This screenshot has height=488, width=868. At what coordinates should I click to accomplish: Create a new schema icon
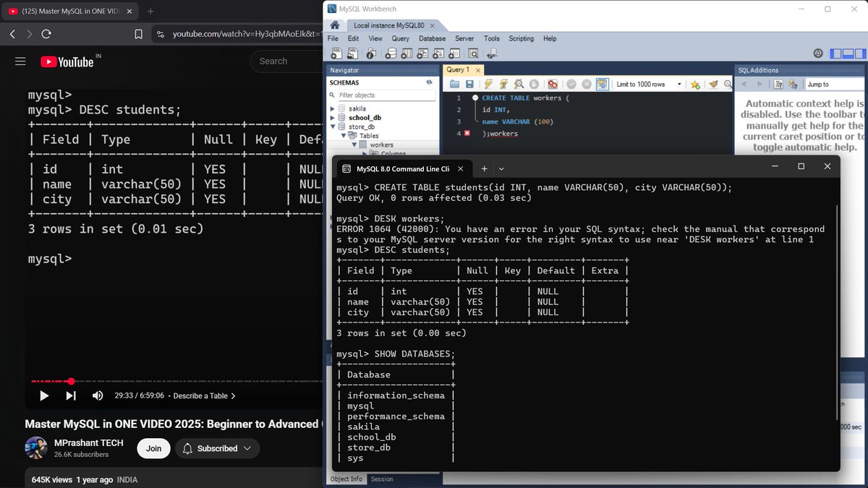(391, 53)
